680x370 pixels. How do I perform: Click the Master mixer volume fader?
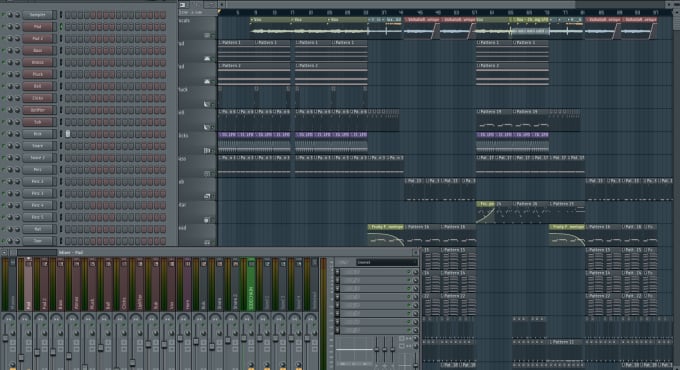pyautogui.click(x=6, y=337)
